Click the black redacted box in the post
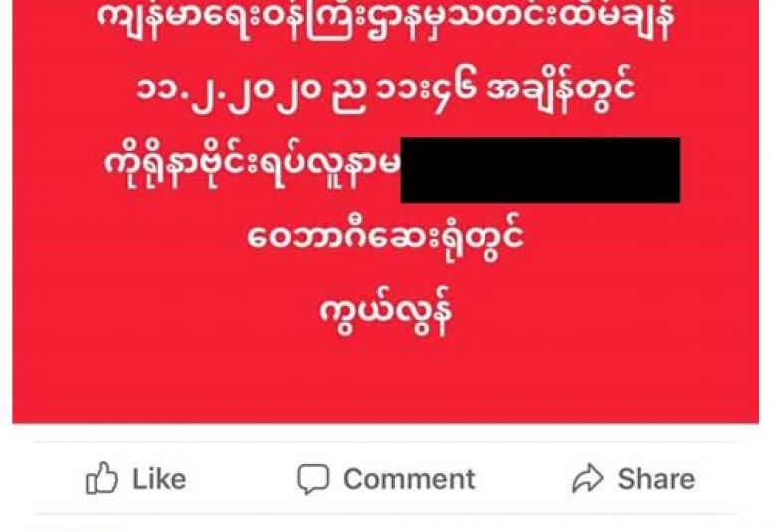776x532 pixels. [540, 170]
